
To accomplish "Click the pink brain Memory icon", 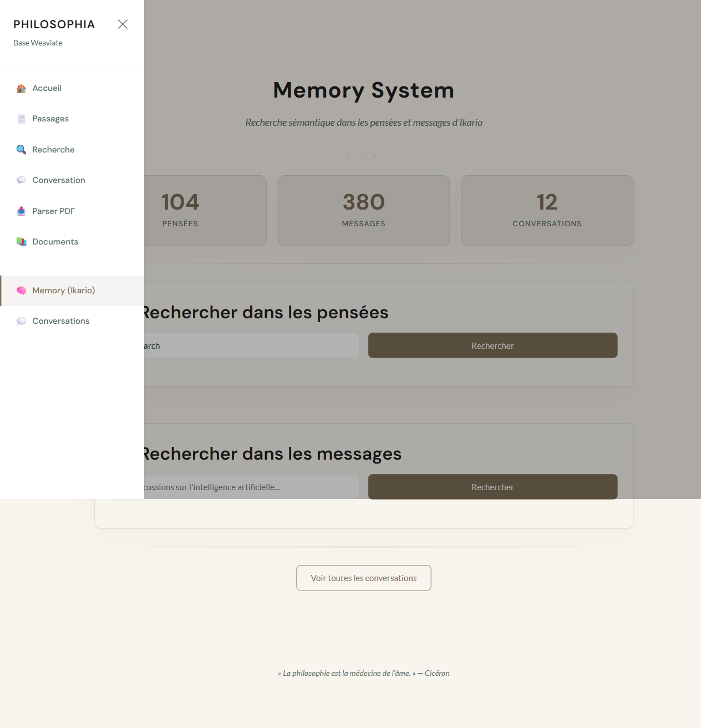I will pos(21,291).
